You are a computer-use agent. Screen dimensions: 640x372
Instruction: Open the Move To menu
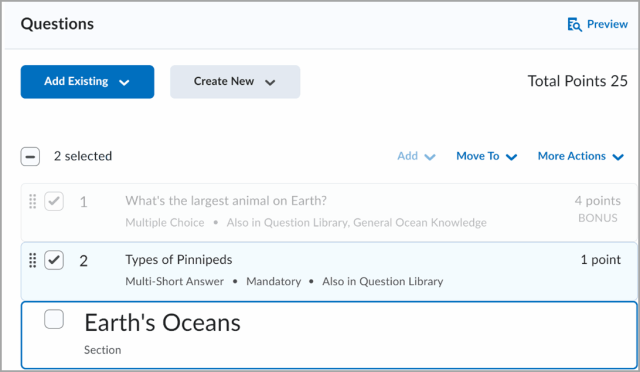coord(487,156)
